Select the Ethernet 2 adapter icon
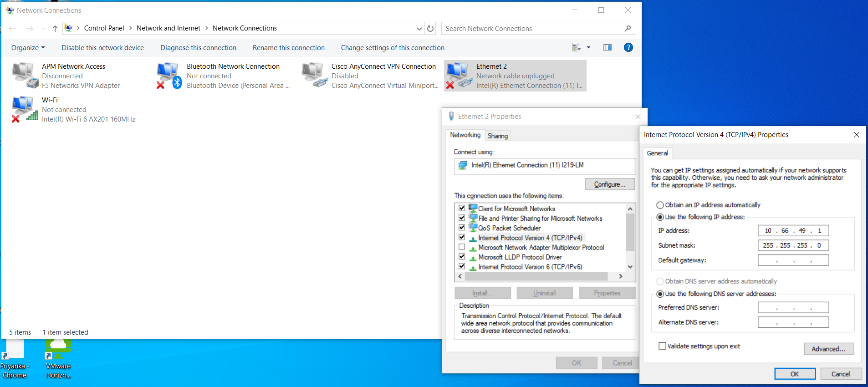Screen dimensions: 868x387 click(x=459, y=76)
